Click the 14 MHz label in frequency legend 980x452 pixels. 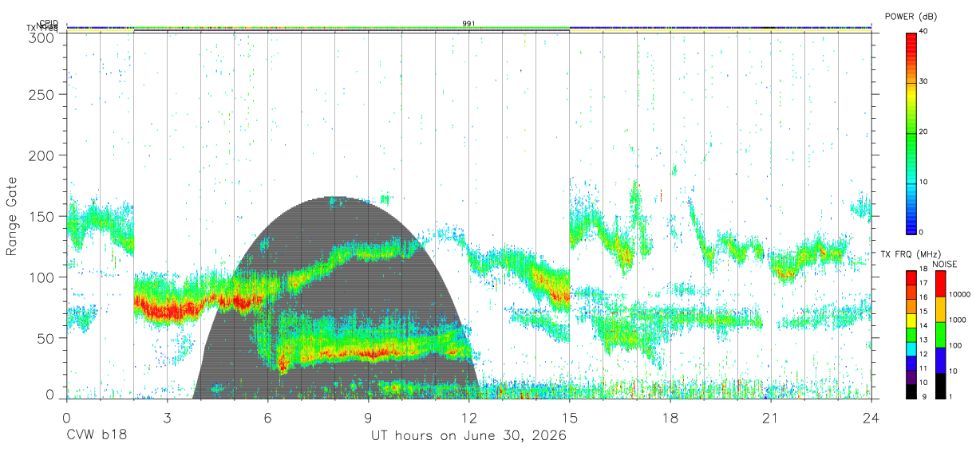(924, 326)
